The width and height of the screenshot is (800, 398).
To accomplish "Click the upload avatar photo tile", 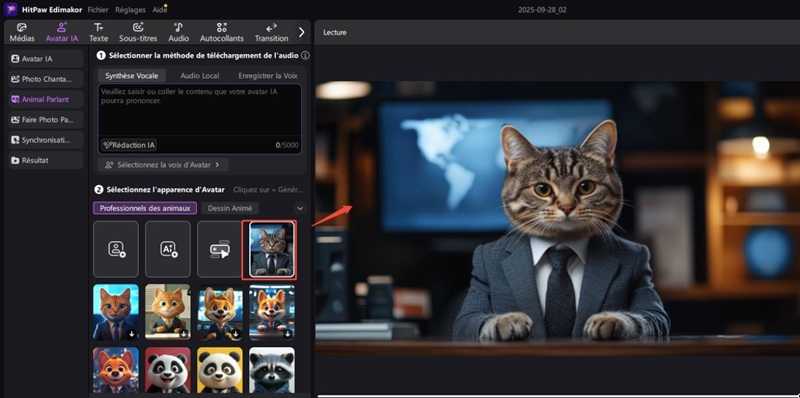I will pos(116,249).
